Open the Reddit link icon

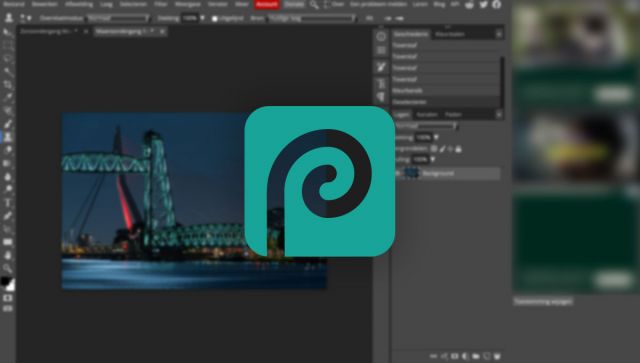tap(470, 4)
